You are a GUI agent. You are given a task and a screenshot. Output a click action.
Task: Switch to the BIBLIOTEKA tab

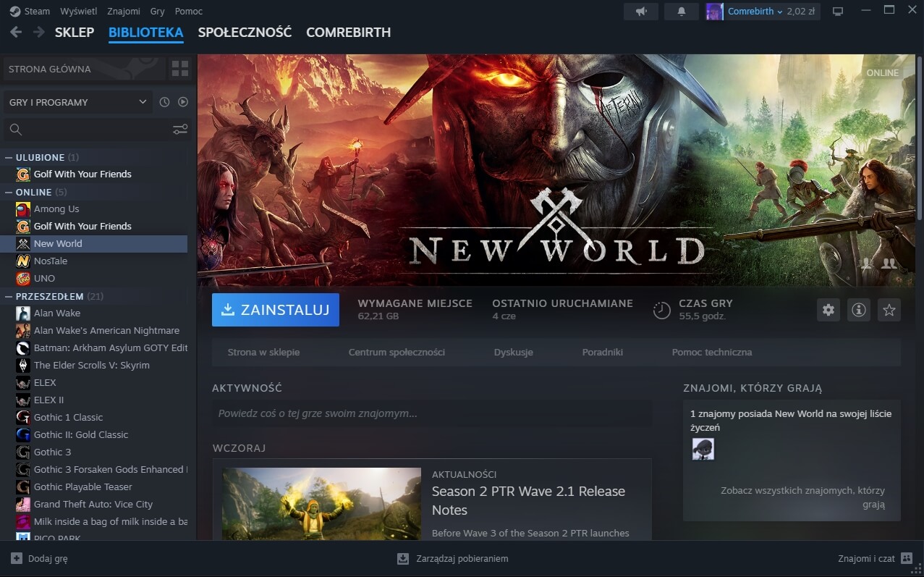(145, 33)
